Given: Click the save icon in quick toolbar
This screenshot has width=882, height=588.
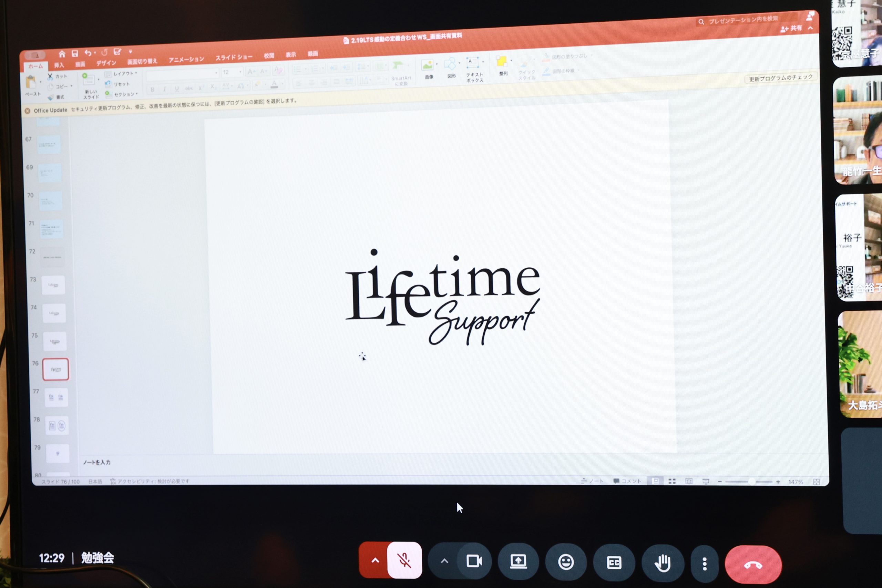Looking at the screenshot, I should [75, 54].
